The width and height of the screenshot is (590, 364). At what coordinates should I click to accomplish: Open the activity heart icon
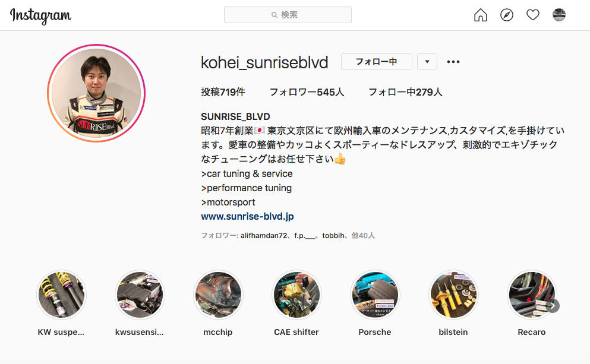pos(533,15)
